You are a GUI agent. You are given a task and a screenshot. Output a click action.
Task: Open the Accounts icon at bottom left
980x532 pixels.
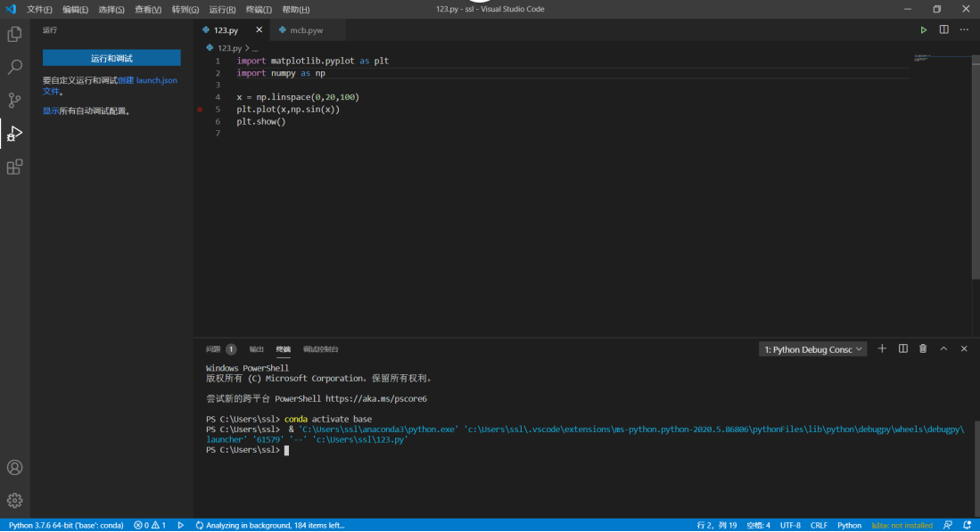point(13,467)
